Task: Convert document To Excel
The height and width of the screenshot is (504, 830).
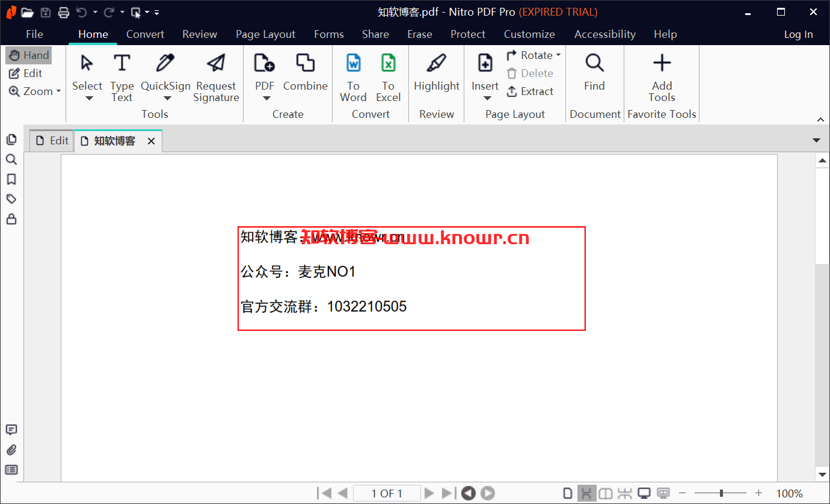Action: [388, 78]
